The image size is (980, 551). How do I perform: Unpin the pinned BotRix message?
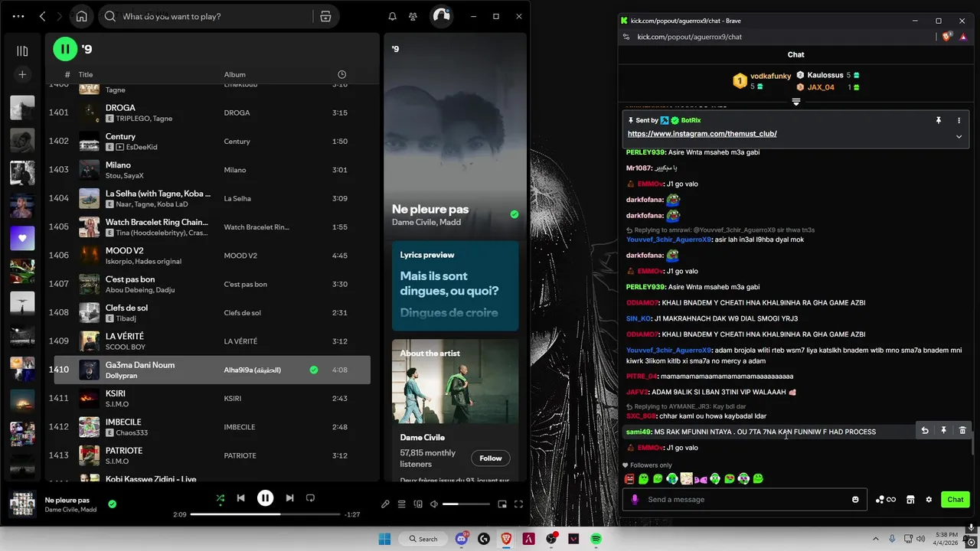(x=938, y=121)
